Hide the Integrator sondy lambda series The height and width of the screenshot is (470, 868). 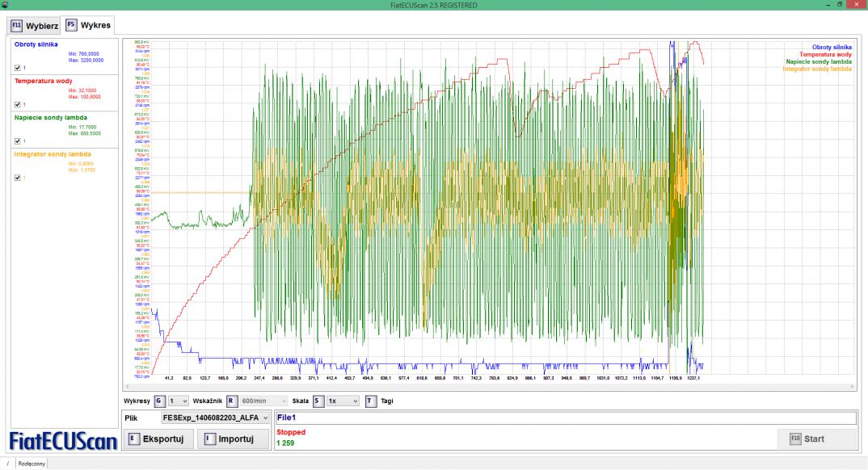[x=18, y=178]
